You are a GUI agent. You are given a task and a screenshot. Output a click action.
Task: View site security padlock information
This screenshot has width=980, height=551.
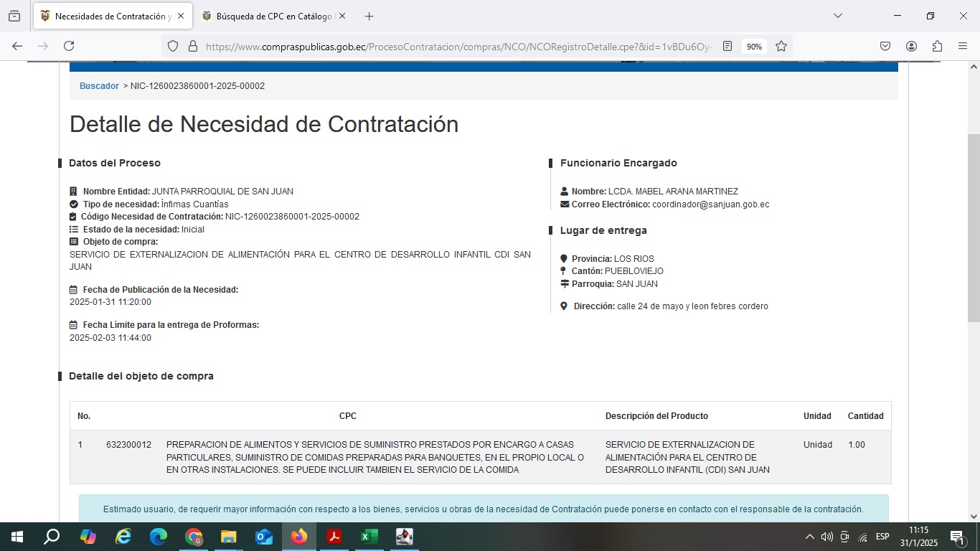pyautogui.click(x=192, y=46)
